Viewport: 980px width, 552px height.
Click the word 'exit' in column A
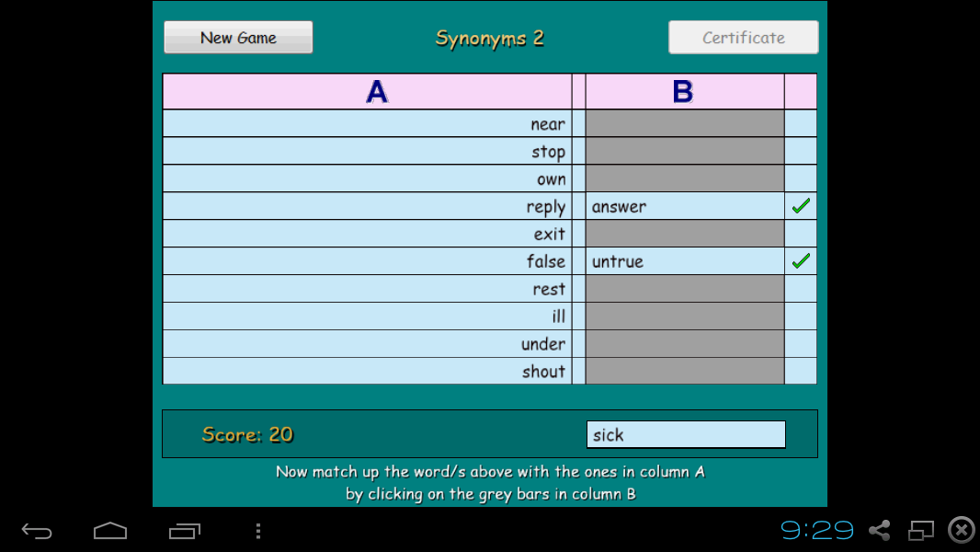(550, 234)
